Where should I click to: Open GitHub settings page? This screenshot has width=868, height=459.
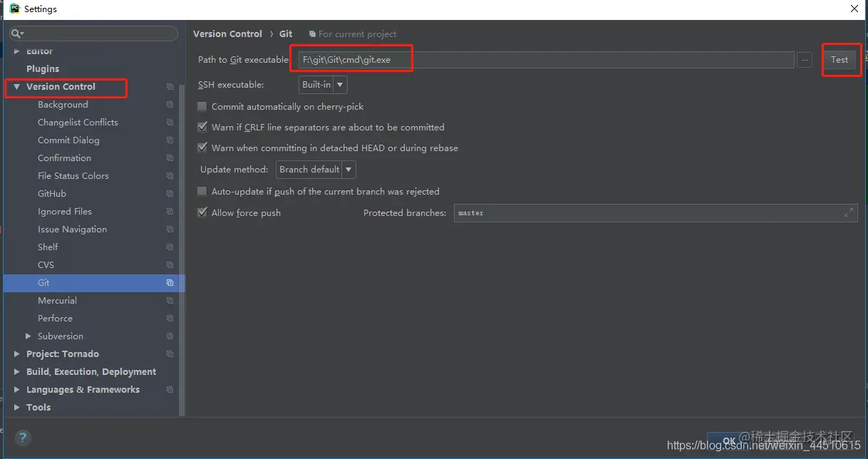(x=52, y=194)
